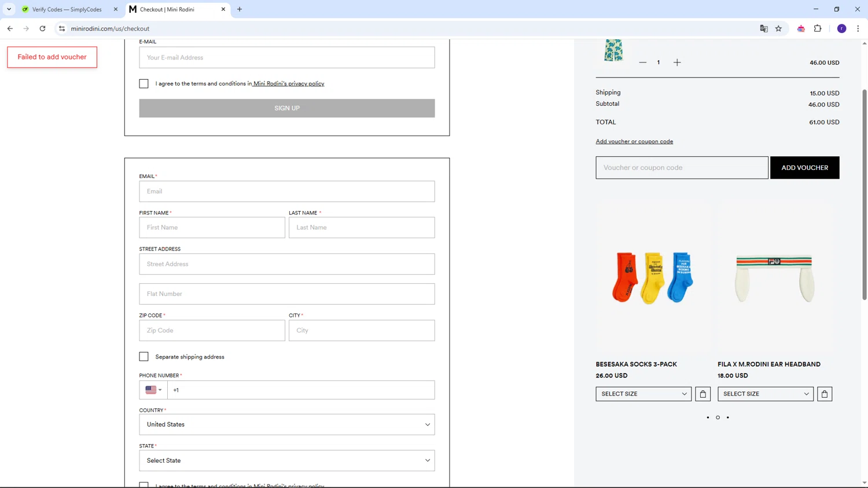
Task: Toggle Separate shipping address checkbox
Action: (x=144, y=357)
